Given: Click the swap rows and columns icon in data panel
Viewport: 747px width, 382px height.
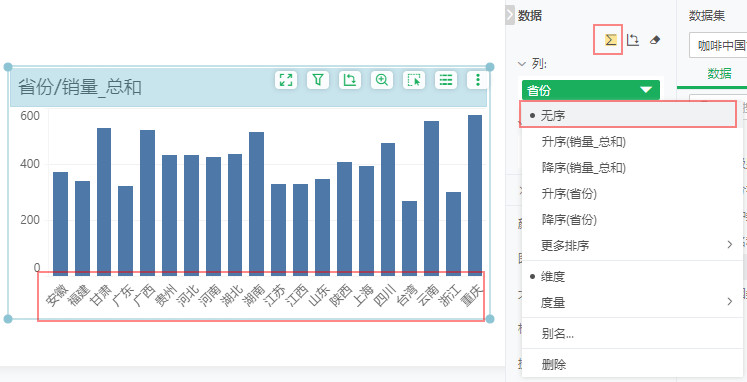Looking at the screenshot, I should [x=633, y=40].
